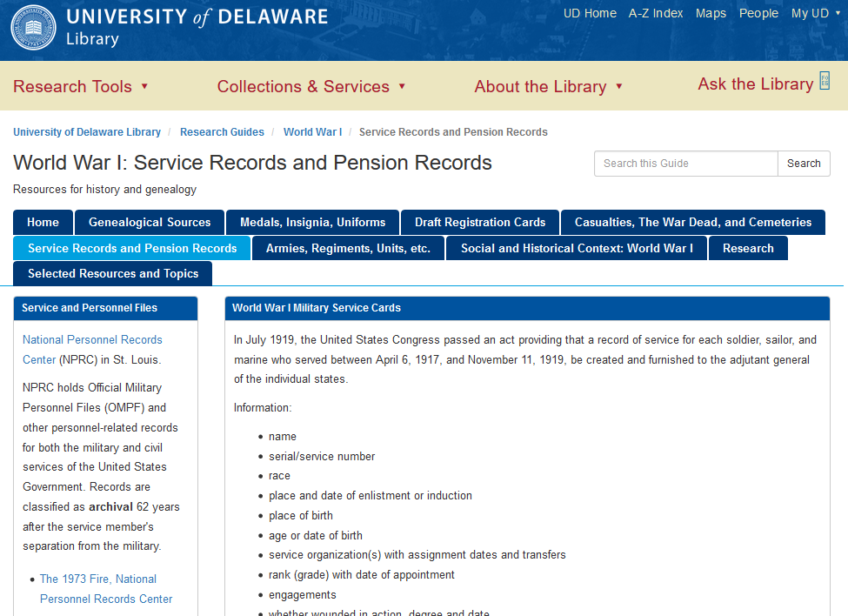848x616 pixels.
Task: Open the Genealogical Sources tab
Action: (150, 222)
